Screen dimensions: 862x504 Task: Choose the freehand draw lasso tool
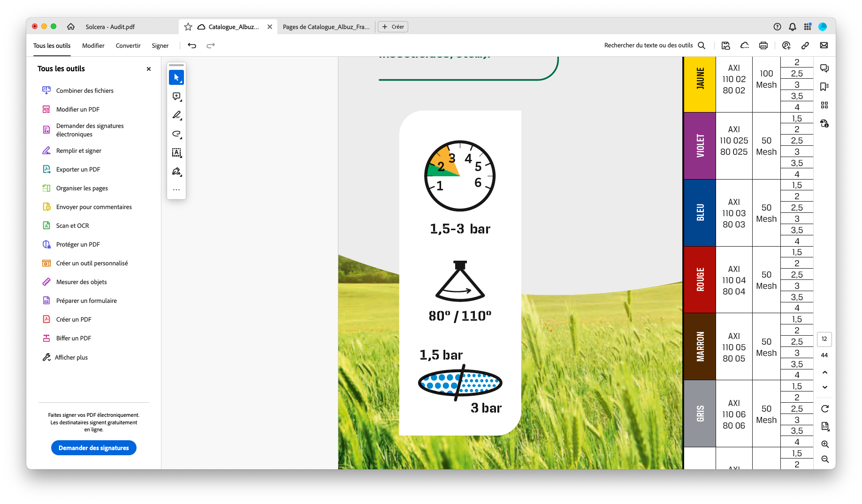pos(176,134)
